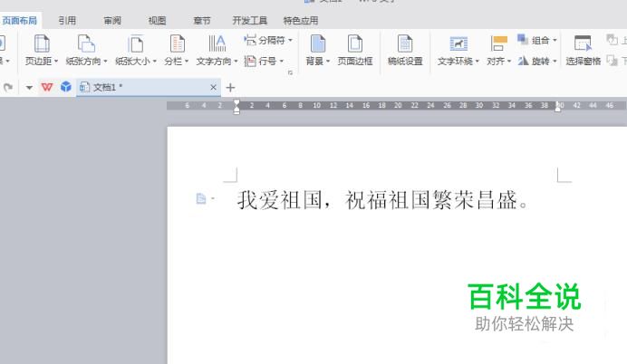The width and height of the screenshot is (627, 364).
Task: Expand the 背景 dropdown arrow
Action: [327, 62]
